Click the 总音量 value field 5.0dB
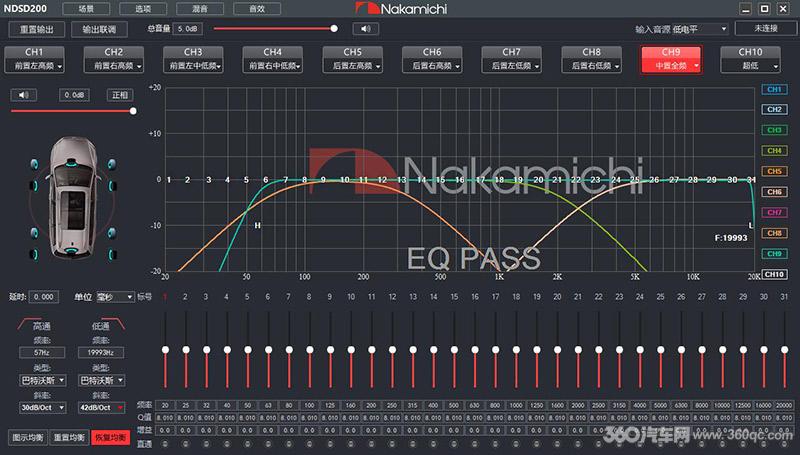Image resolution: width=800 pixels, height=455 pixels. click(187, 29)
